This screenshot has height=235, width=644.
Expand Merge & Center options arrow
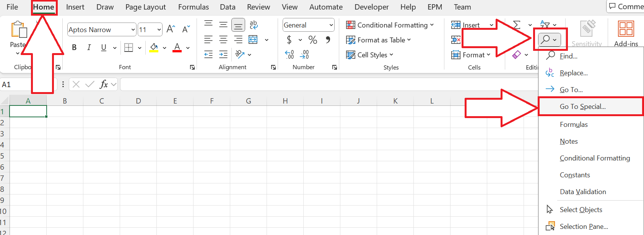[x=267, y=40]
